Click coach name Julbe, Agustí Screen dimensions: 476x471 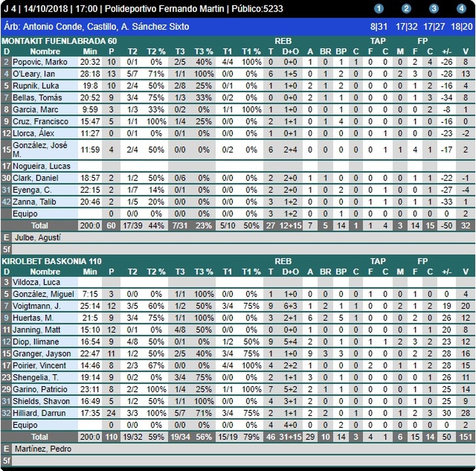pos(38,238)
